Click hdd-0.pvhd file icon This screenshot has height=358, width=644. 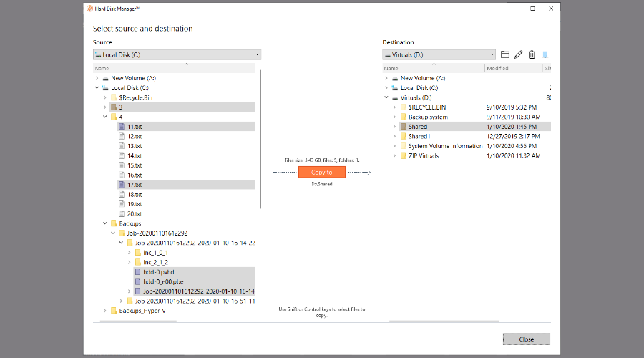137,271
